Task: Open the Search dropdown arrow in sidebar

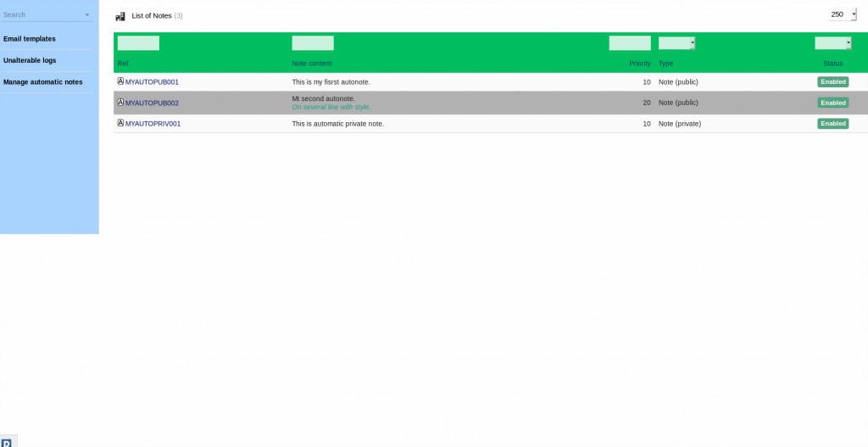Action: coord(87,15)
